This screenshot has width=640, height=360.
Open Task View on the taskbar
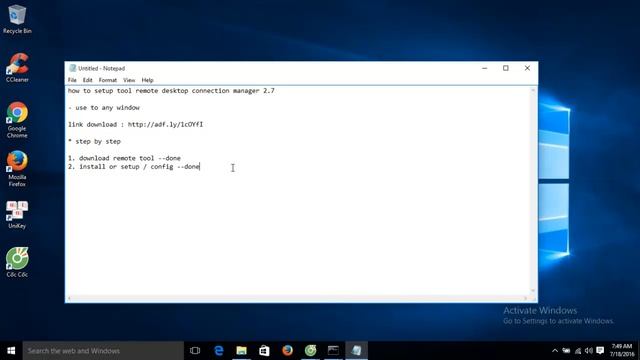tap(195, 351)
